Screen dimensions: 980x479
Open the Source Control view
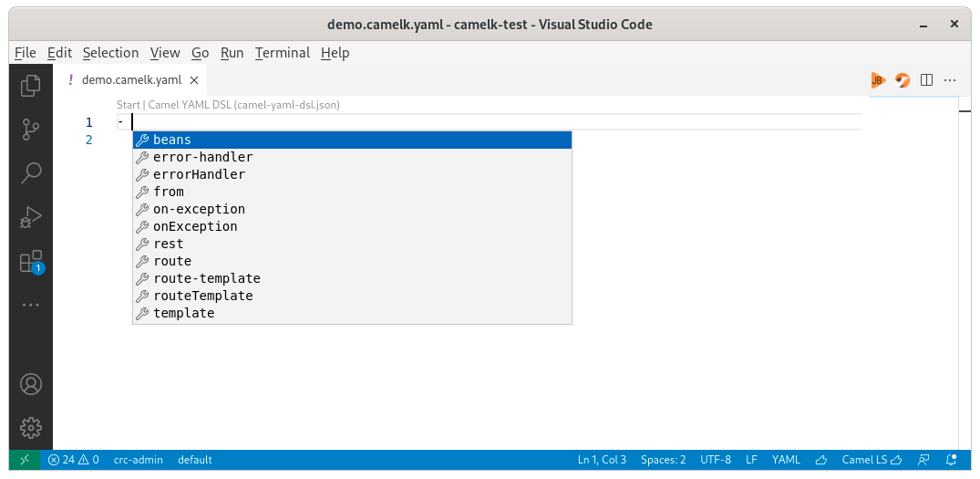coord(30,129)
